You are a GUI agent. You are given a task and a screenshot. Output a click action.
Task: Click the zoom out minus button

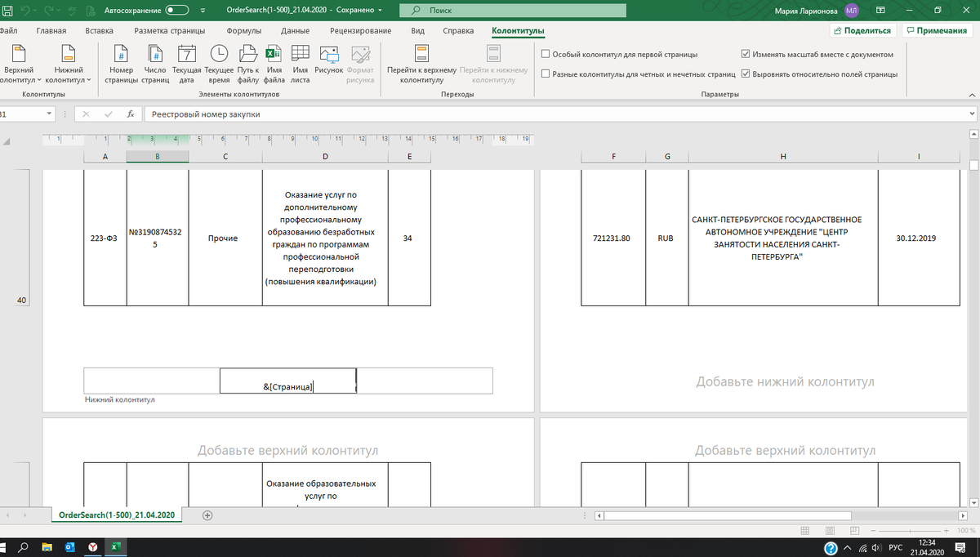(871, 530)
